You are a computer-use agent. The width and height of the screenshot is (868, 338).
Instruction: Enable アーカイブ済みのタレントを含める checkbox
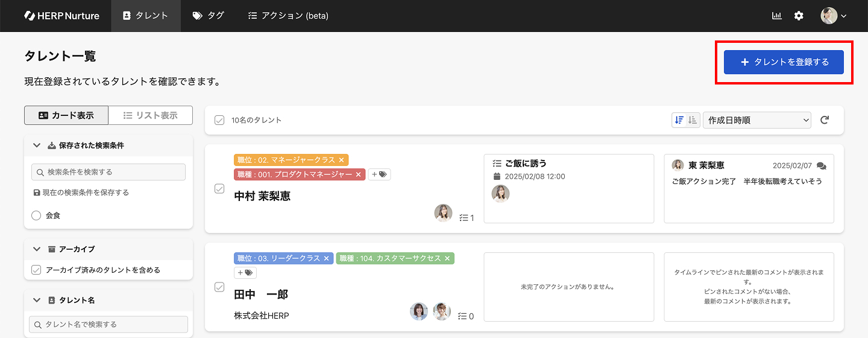click(36, 270)
